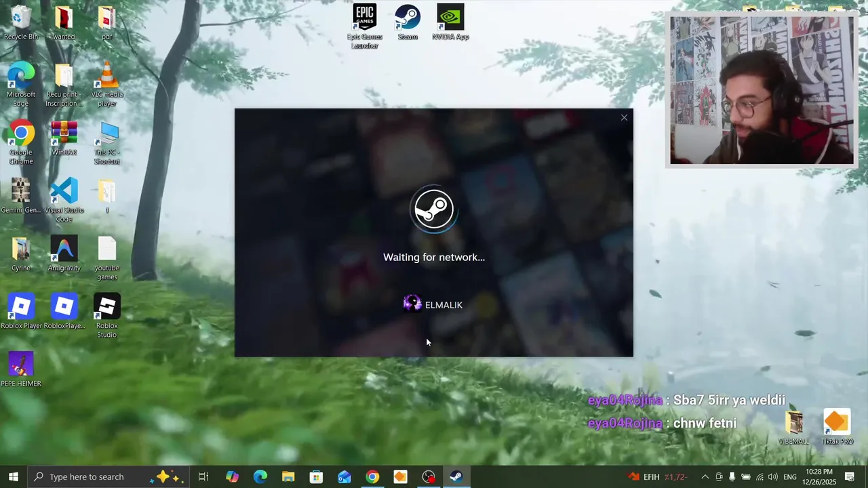This screenshot has height=488, width=868.
Task: Open the Recycle Bin desktop icon
Action: [x=21, y=22]
